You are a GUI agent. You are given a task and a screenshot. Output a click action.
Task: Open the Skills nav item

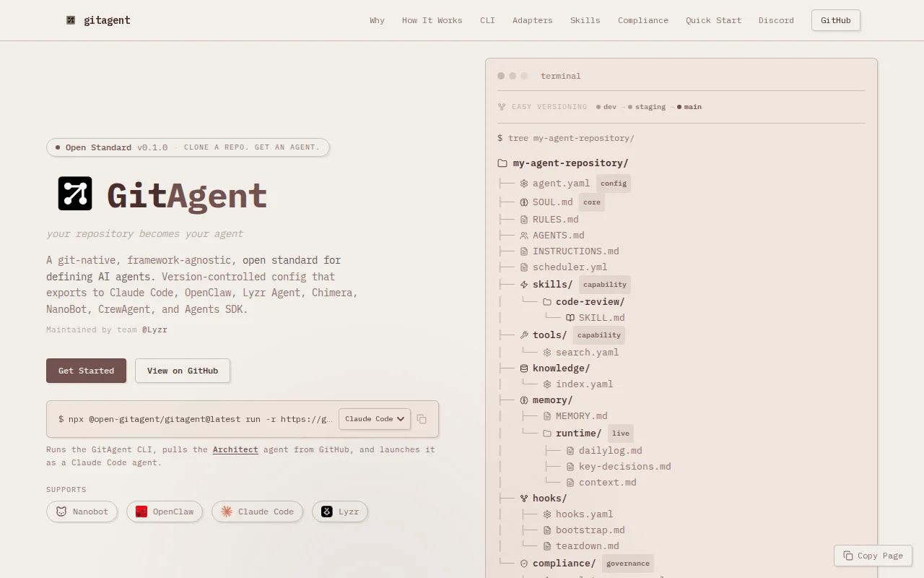pyautogui.click(x=585, y=20)
